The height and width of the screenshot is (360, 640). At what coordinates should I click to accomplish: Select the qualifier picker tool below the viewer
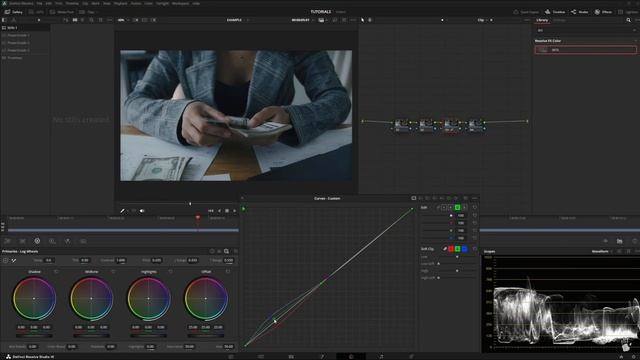point(122,211)
